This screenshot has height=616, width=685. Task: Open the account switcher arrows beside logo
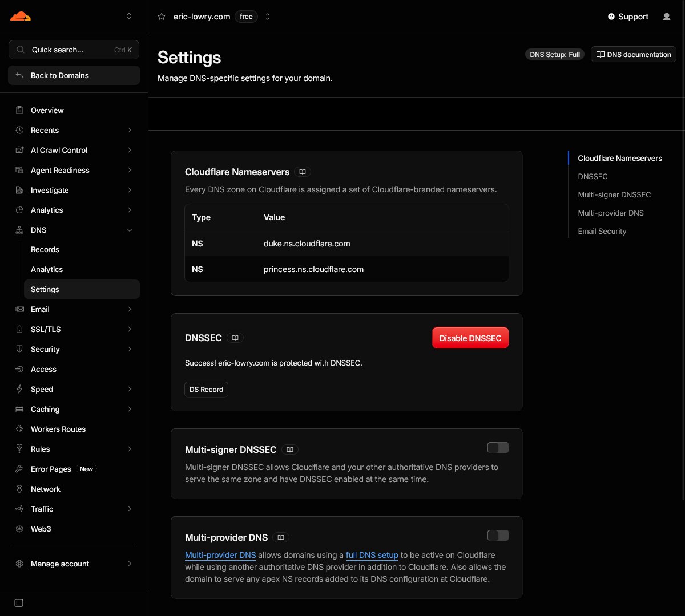[x=129, y=16]
